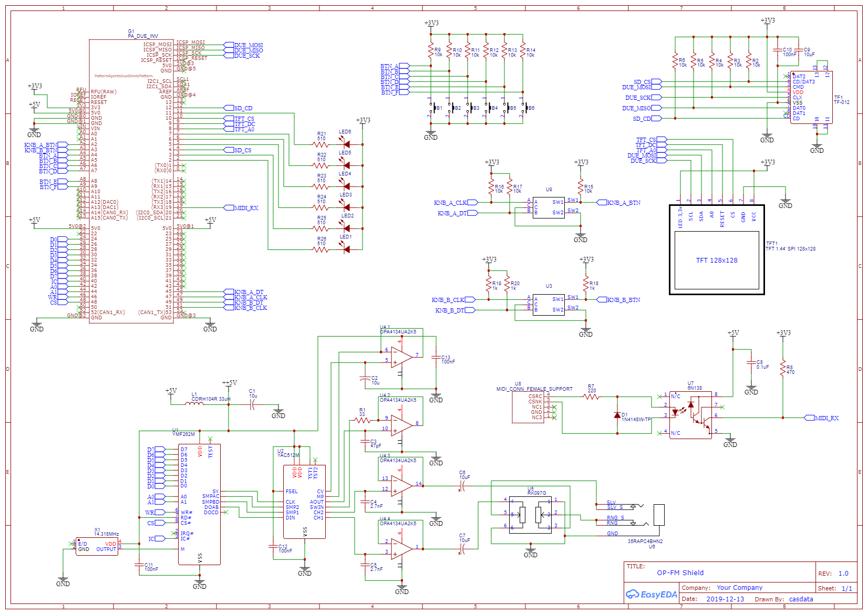Viewport: 868px width, 614px height.
Task: Click capacitor C11 100nF label
Action: [x=151, y=567]
